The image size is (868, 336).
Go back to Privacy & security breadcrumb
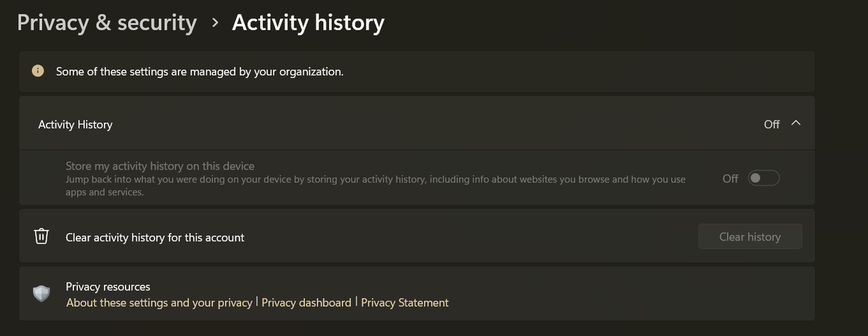pyautogui.click(x=107, y=22)
